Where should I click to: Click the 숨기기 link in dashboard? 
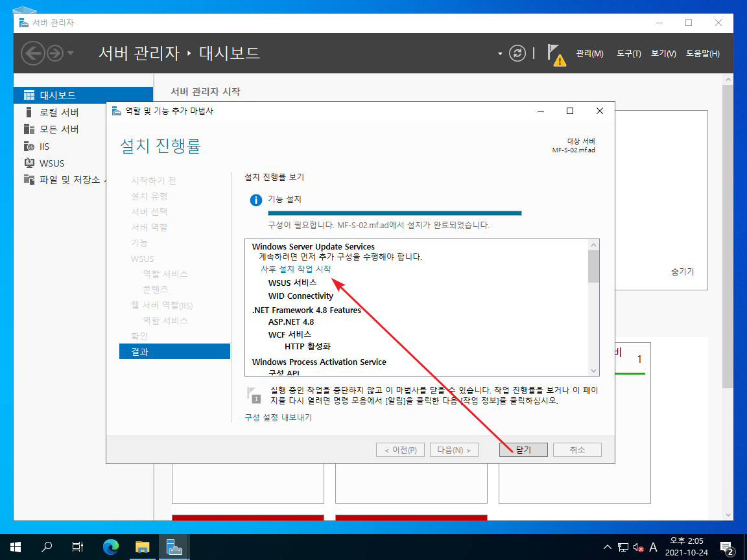tap(682, 272)
